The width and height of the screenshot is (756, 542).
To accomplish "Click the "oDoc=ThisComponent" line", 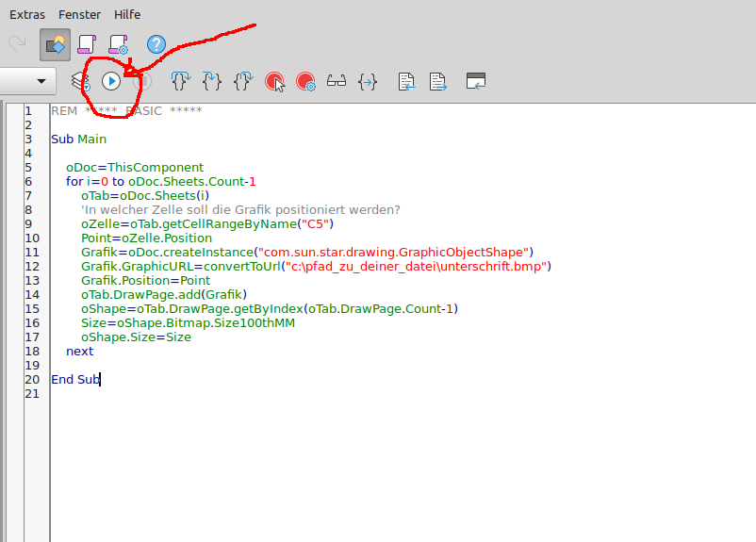I will pos(135,168).
